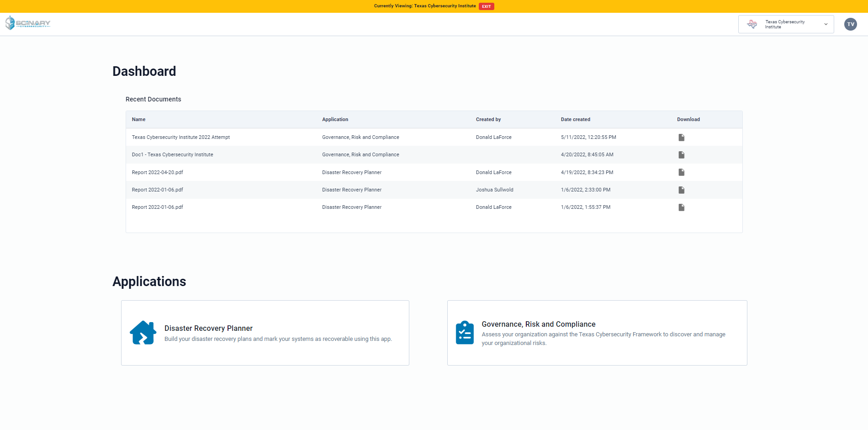Image resolution: width=868 pixels, height=430 pixels.
Task: Click the 'Applications' section heading
Action: pyautogui.click(x=149, y=281)
